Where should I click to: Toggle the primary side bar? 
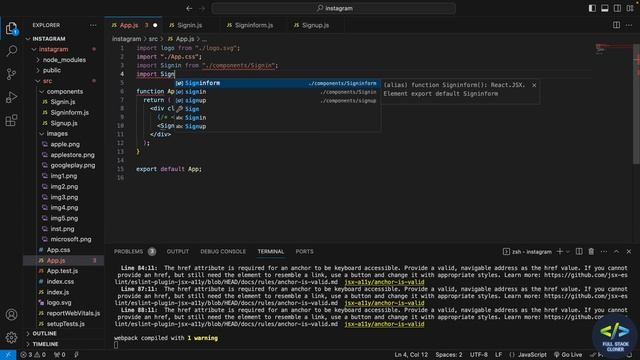(592, 8)
